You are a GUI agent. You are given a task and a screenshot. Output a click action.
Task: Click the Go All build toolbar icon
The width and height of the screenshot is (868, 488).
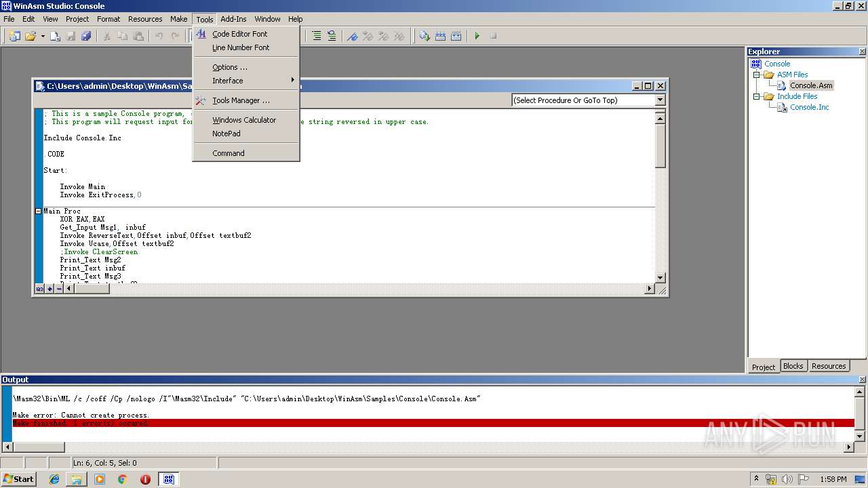click(456, 36)
